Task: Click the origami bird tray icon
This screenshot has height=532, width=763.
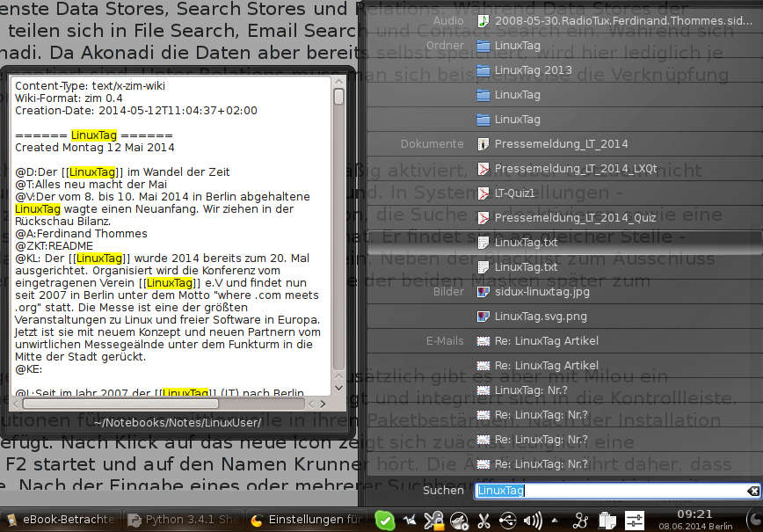Action: (410, 521)
